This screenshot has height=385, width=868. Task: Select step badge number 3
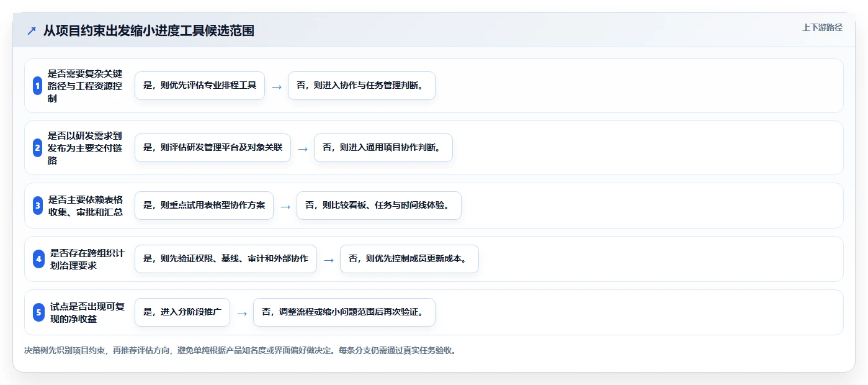coord(38,206)
